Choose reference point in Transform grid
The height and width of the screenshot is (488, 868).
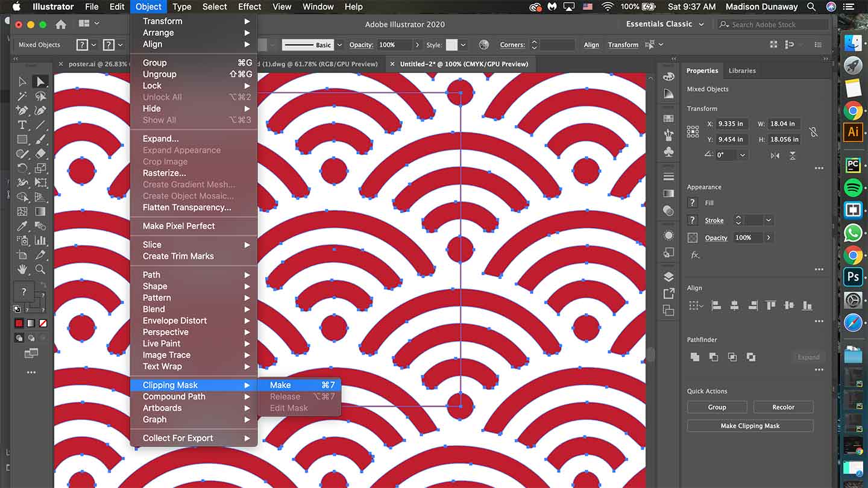point(693,131)
